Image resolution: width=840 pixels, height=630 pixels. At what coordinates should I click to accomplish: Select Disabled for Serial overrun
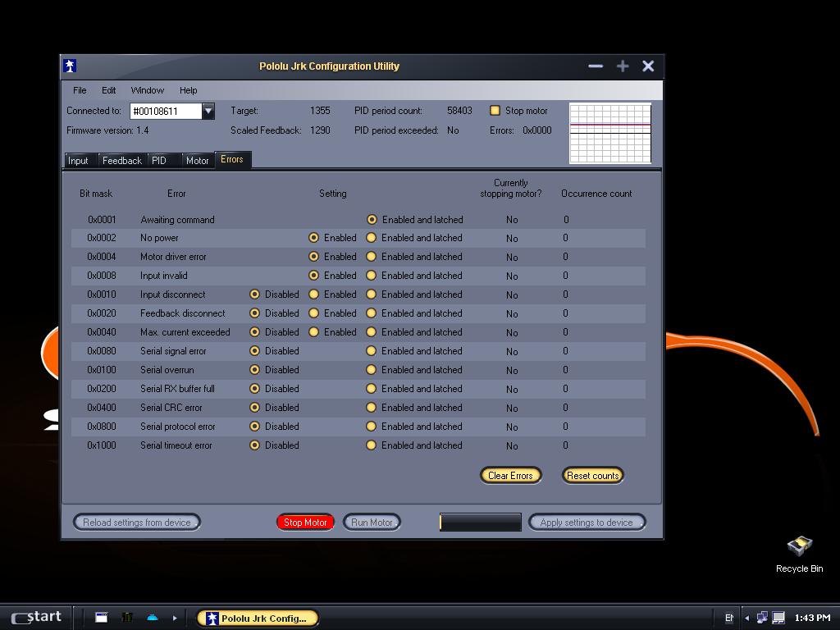[x=255, y=370]
